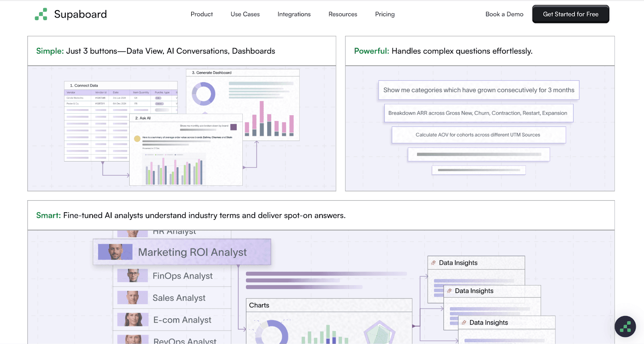Go to the Pricing page

385,14
